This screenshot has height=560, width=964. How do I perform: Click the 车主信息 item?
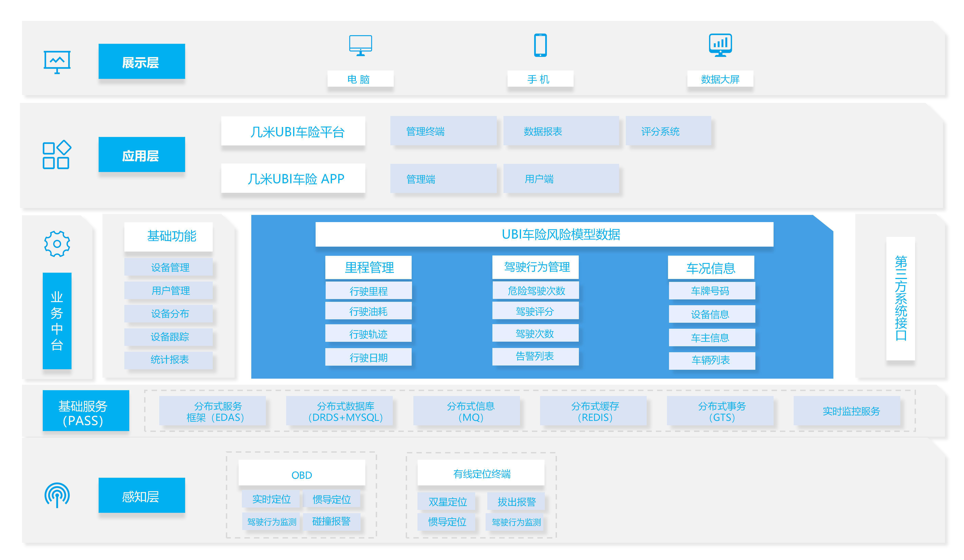click(712, 337)
